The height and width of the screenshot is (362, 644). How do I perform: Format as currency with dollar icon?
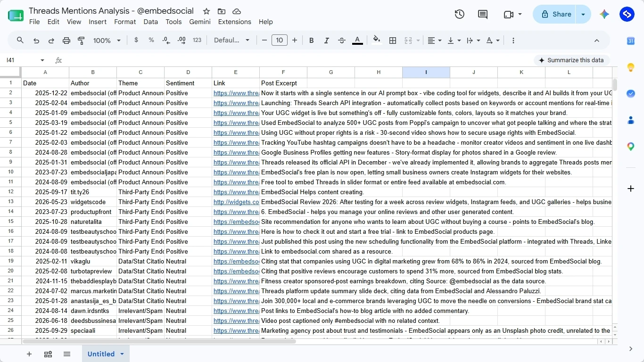(x=136, y=41)
